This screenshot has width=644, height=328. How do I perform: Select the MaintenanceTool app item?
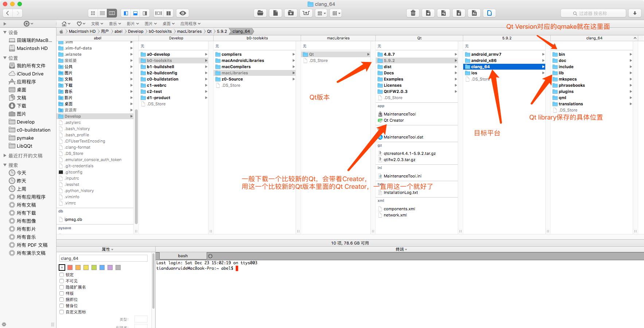[x=399, y=114]
